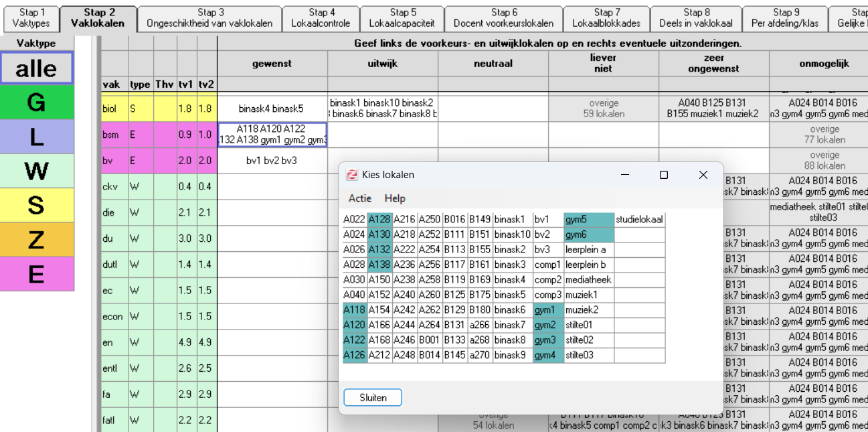Screen dimensions: 868x432
Task: Choose the orange Z Vaktype filter button
Action: 37,239
